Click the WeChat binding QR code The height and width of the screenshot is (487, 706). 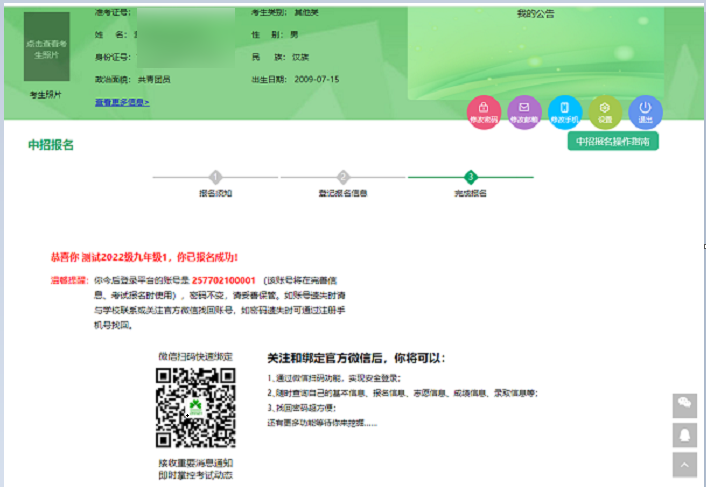click(x=196, y=406)
